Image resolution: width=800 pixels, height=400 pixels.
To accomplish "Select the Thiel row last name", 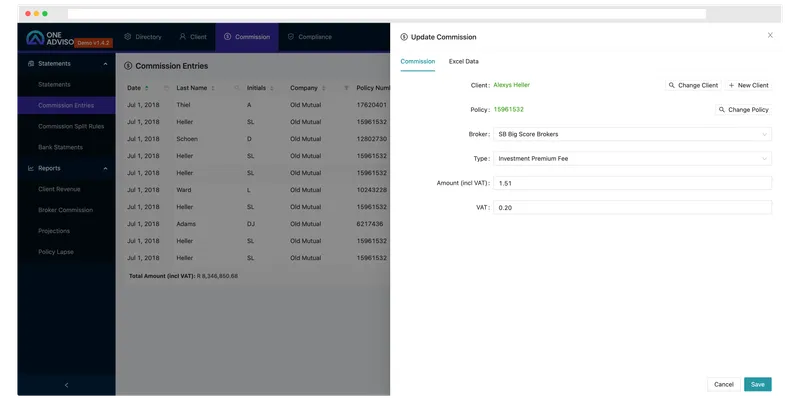I will pos(183,105).
